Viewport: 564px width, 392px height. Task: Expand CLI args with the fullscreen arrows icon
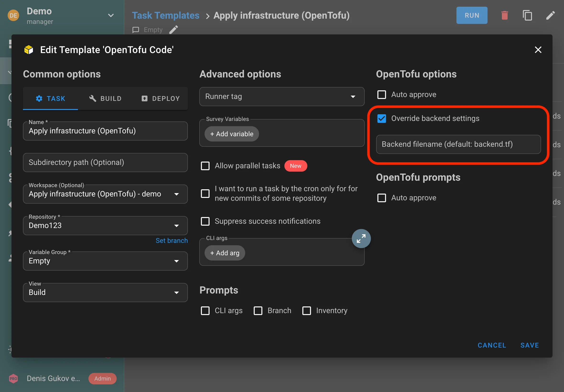click(361, 239)
